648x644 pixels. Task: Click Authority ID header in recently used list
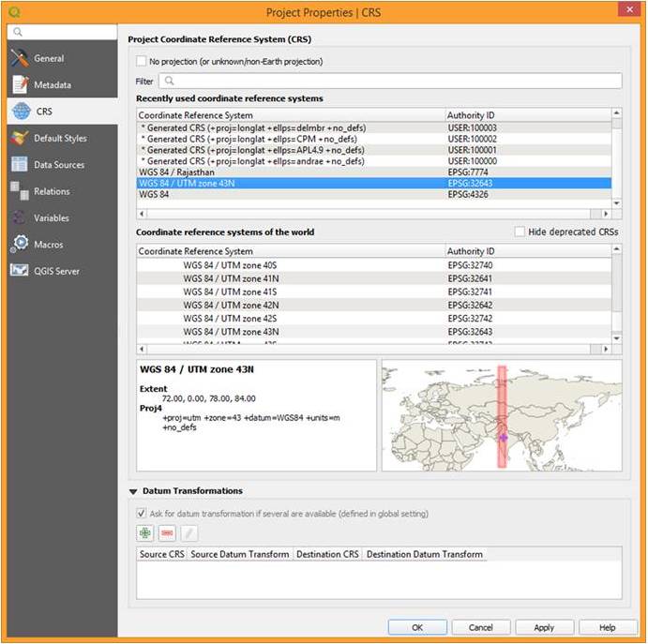(x=528, y=115)
